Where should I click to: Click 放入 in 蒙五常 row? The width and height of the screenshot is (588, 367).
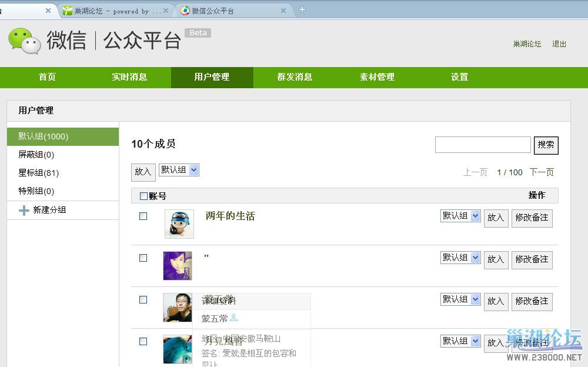[x=496, y=301]
